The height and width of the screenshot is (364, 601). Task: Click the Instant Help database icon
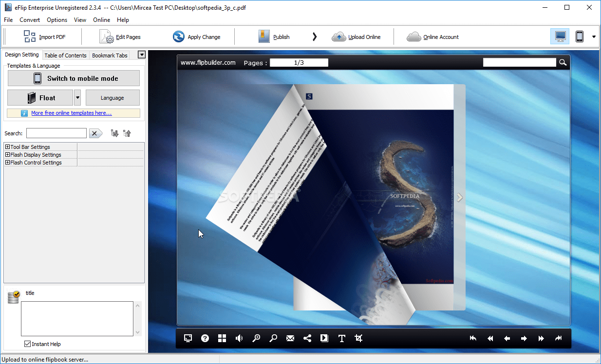click(14, 297)
